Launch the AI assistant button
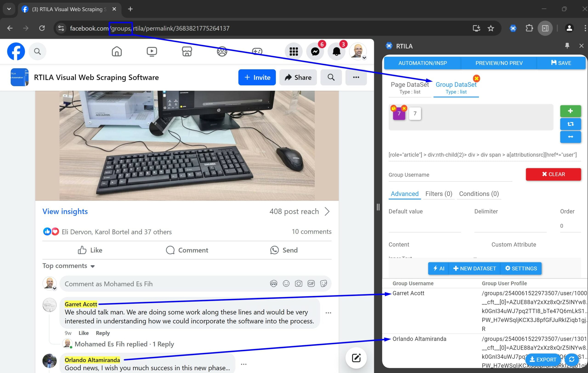Viewport: 588px width, 373px height. (x=438, y=268)
